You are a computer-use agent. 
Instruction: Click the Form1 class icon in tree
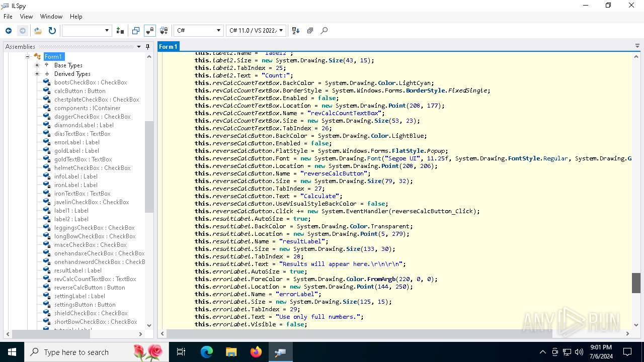[38, 57]
